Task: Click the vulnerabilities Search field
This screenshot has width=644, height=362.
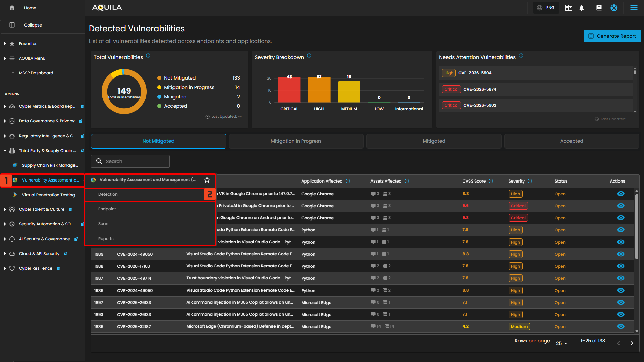Action: (x=130, y=161)
